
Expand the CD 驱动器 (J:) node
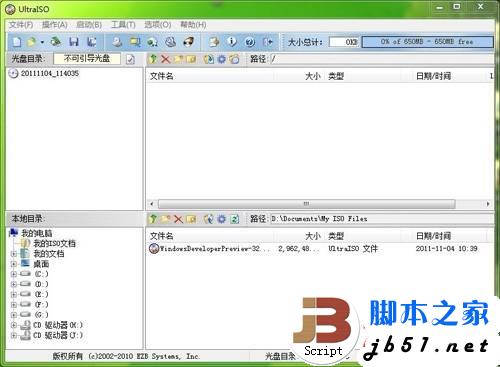pos(14,335)
